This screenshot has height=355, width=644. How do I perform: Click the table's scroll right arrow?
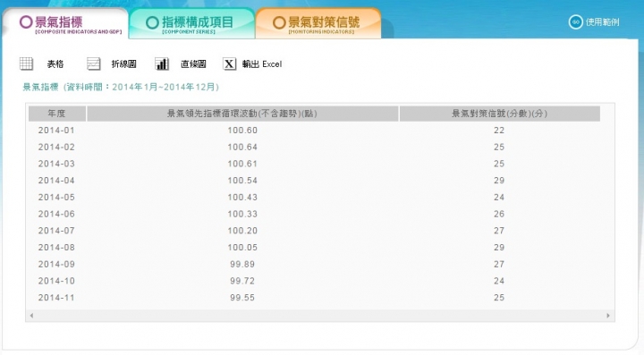pyautogui.click(x=608, y=316)
